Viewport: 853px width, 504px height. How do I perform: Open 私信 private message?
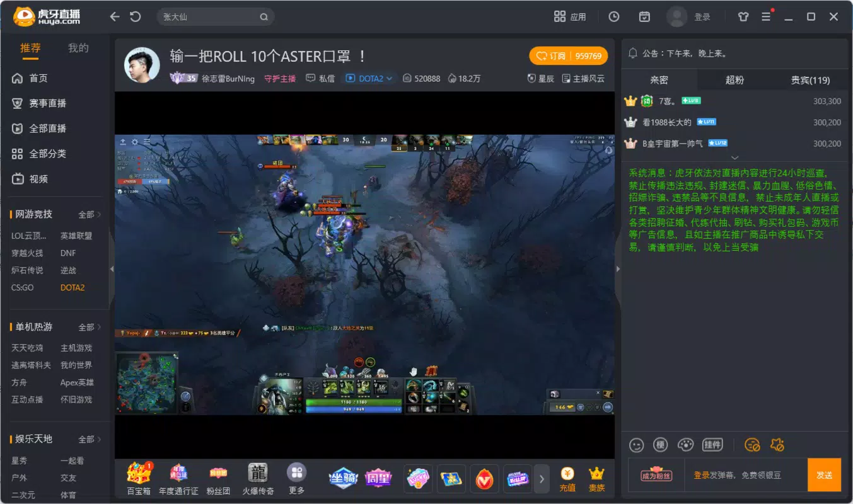tap(320, 79)
